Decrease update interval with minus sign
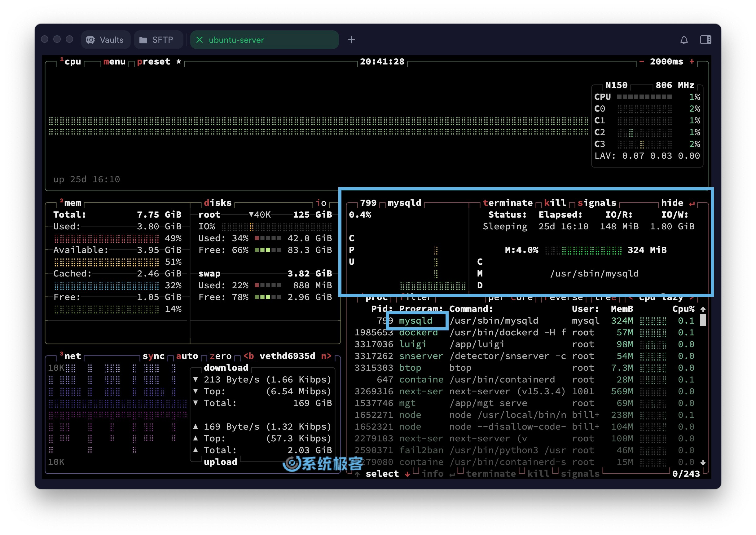Viewport: 756px width, 535px height. coord(641,61)
